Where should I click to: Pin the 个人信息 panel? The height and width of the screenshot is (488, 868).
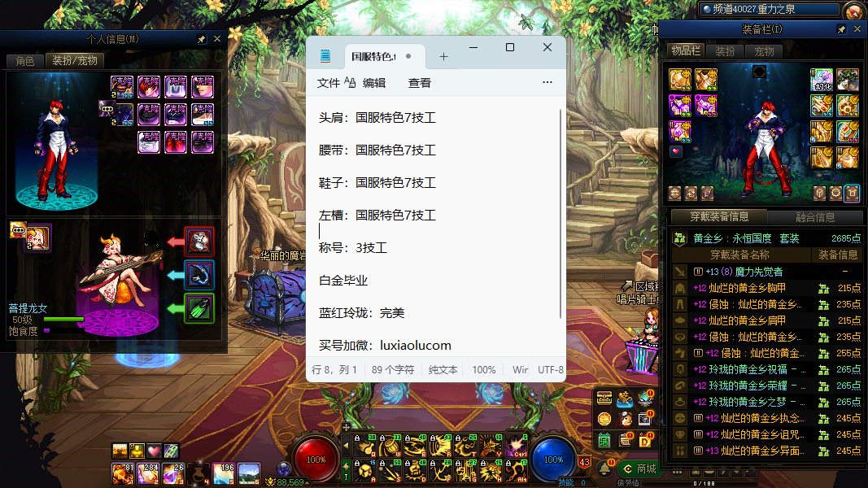click(x=202, y=39)
